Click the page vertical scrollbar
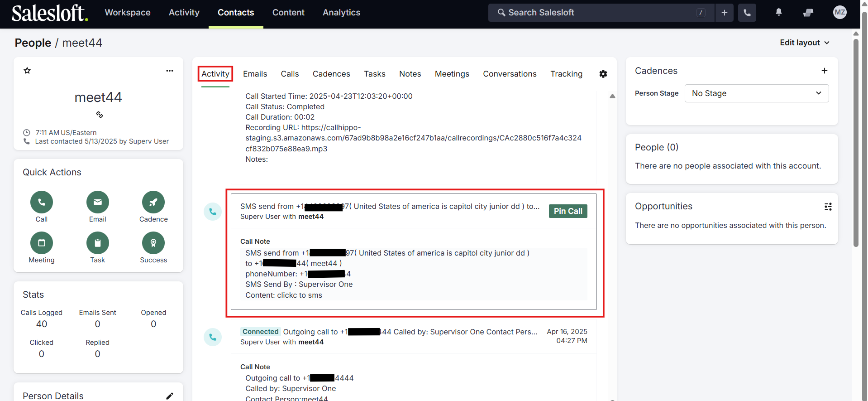This screenshot has width=868, height=401. pos(856,143)
